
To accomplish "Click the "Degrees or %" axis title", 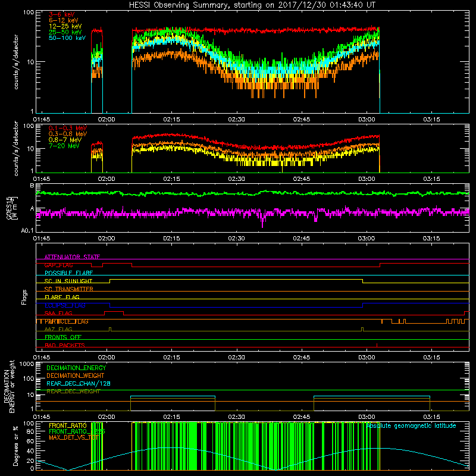I will click(x=15, y=446).
